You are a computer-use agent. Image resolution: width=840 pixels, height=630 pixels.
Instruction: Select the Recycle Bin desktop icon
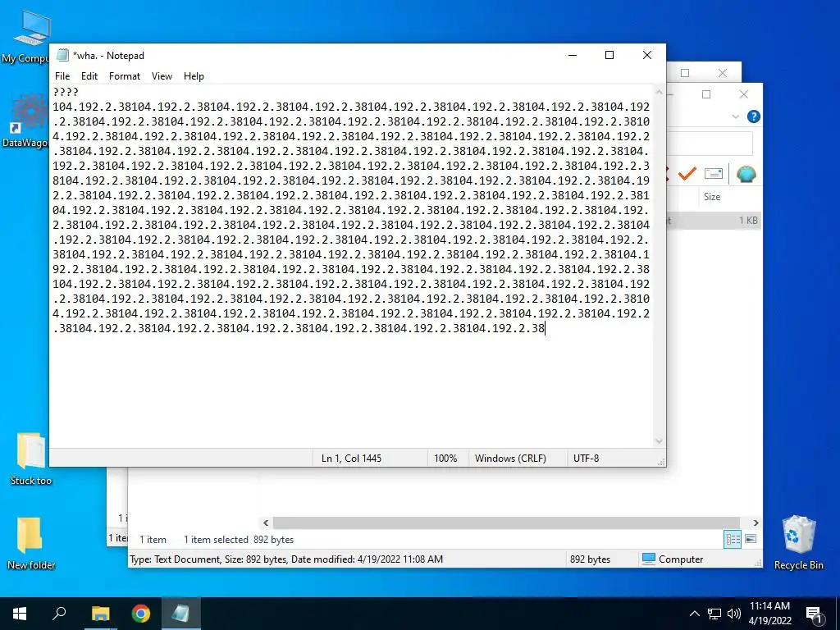click(798, 542)
